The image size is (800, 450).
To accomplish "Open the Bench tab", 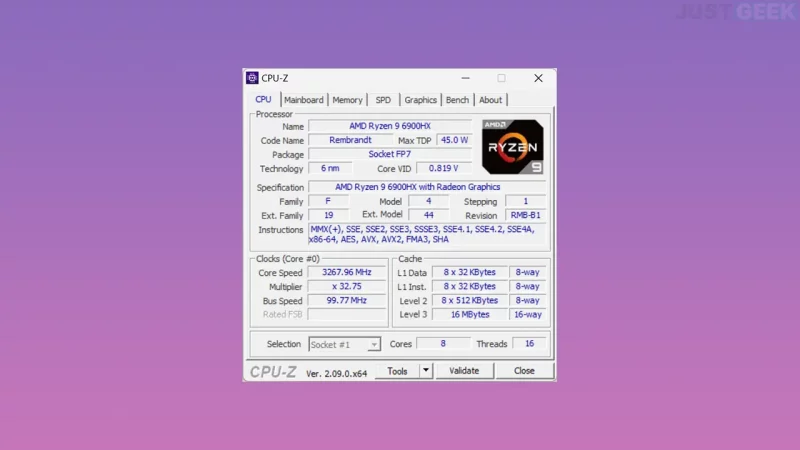I will click(457, 100).
